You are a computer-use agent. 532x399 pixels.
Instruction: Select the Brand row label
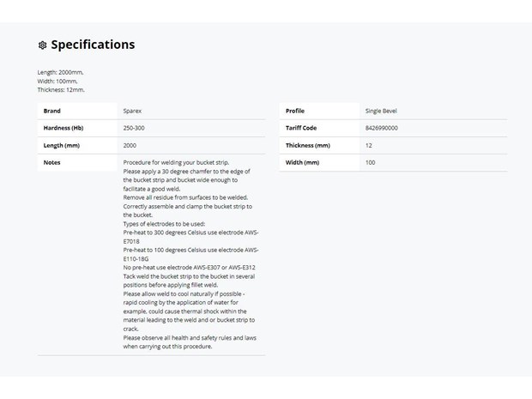coord(51,111)
